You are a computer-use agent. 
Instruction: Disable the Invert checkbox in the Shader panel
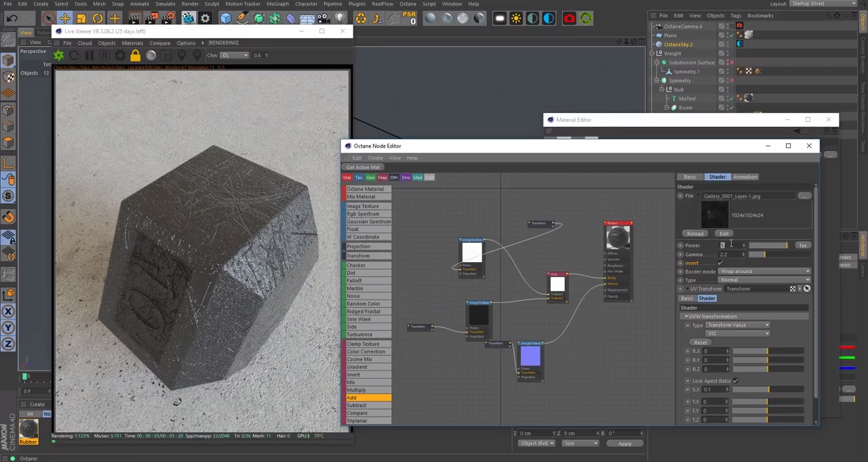[x=720, y=263]
